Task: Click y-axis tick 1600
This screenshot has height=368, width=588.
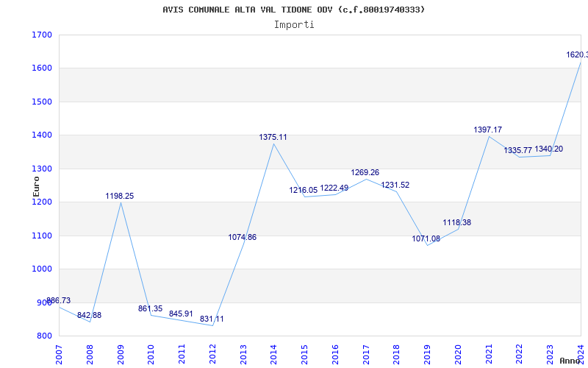Action: [x=42, y=68]
